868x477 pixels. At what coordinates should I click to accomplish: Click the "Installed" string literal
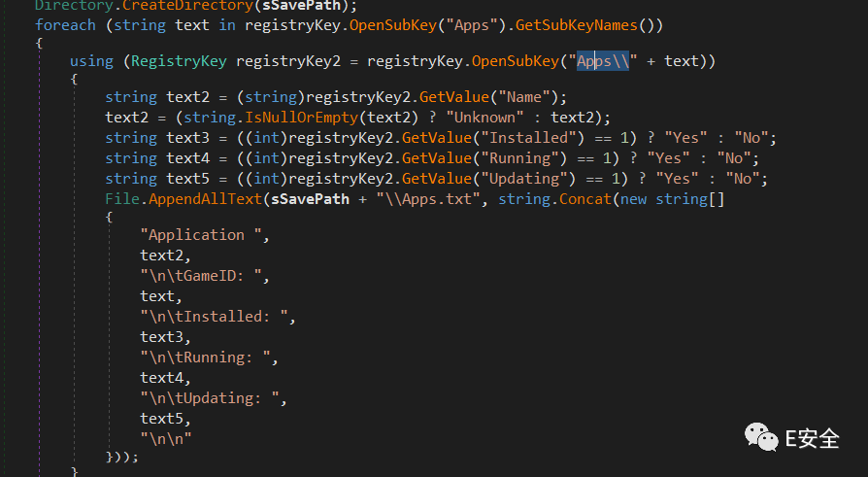pyautogui.click(x=528, y=138)
